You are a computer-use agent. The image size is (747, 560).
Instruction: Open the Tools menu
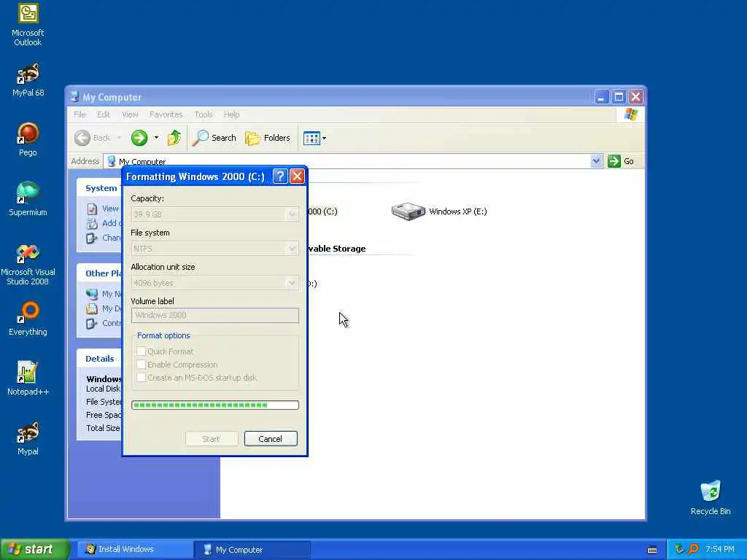click(x=204, y=114)
